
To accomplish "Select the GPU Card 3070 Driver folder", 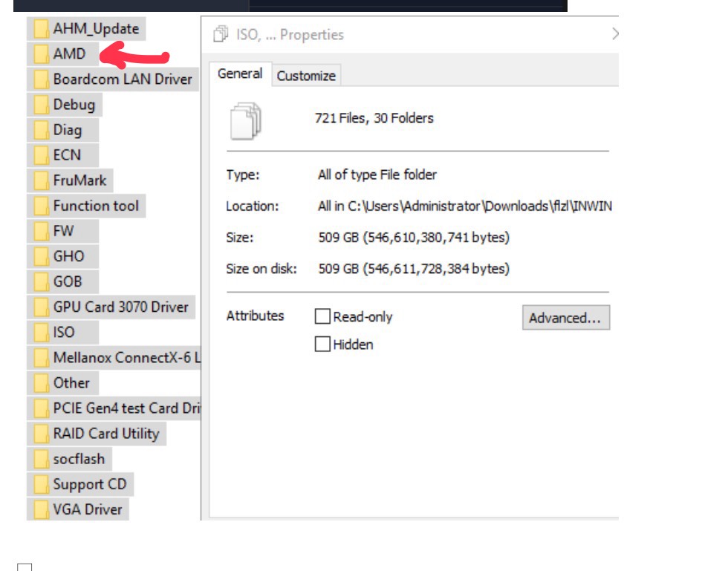I will (x=120, y=307).
